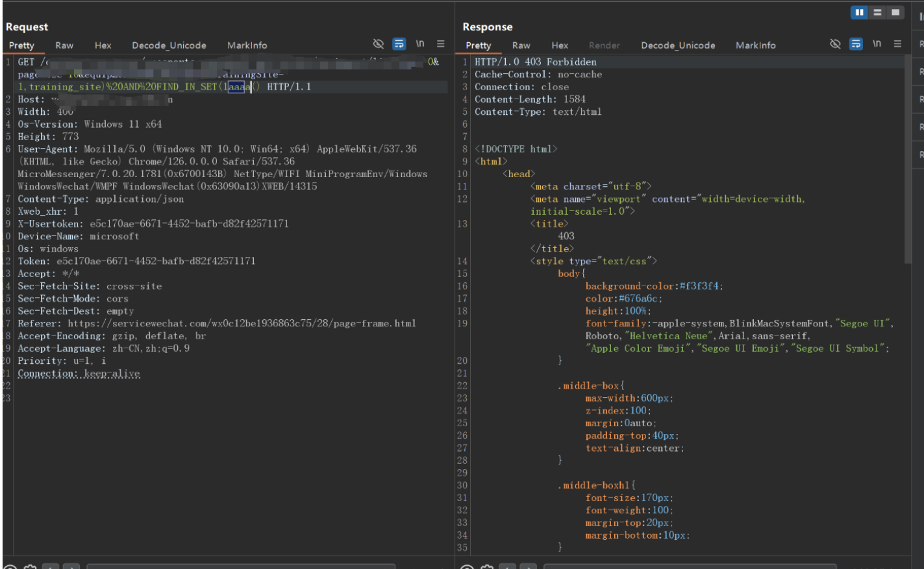Screen dimensions: 924x569
Task: Click 'Cache-Control: no-cache' response header
Action: pyautogui.click(x=538, y=74)
